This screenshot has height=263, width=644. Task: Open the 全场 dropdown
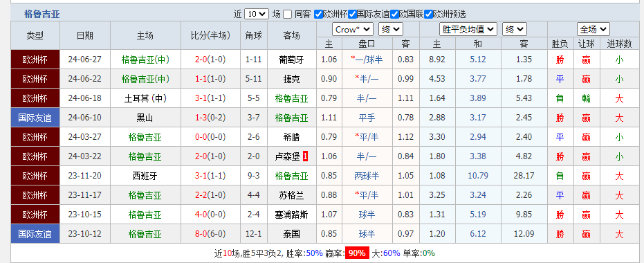[x=593, y=30]
